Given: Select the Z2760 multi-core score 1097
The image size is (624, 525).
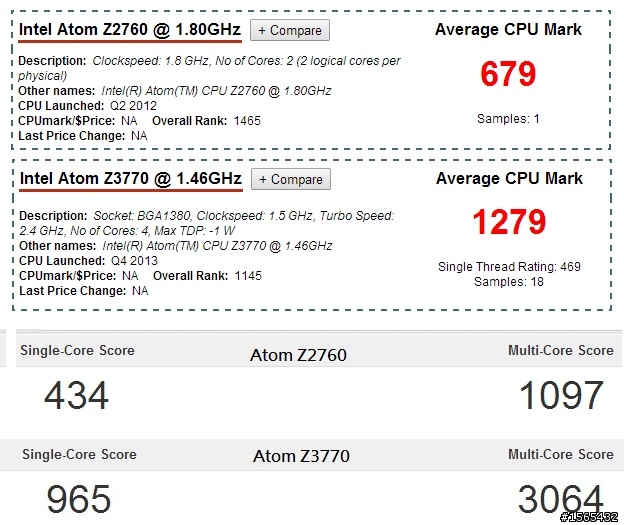Looking at the screenshot, I should pyautogui.click(x=562, y=395).
